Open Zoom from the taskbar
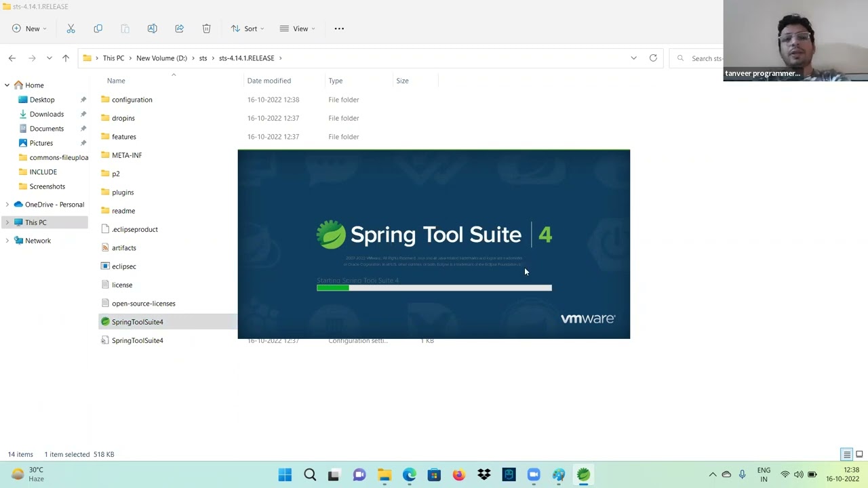 534,474
